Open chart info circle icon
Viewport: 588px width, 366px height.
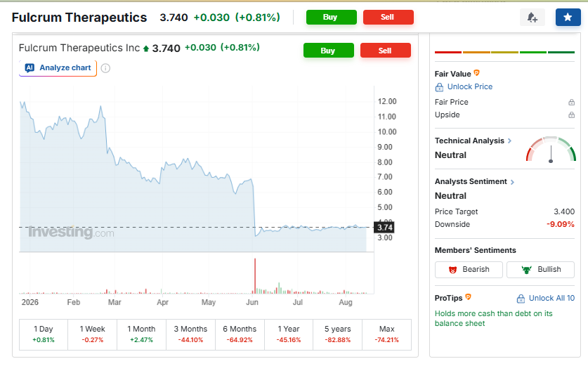point(106,68)
